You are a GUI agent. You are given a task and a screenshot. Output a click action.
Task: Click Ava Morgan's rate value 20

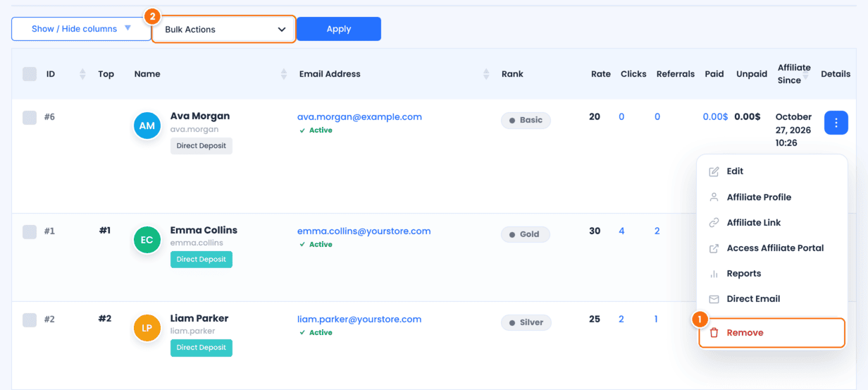point(595,117)
